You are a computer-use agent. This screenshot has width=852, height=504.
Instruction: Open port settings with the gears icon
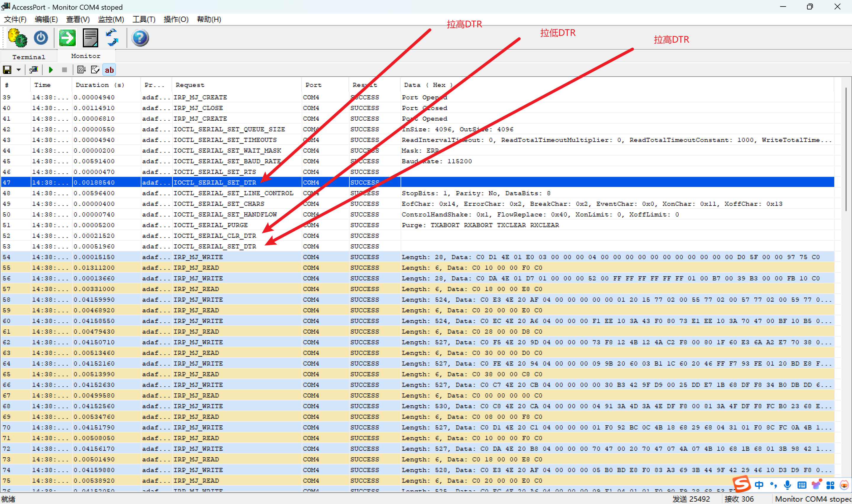[18, 38]
